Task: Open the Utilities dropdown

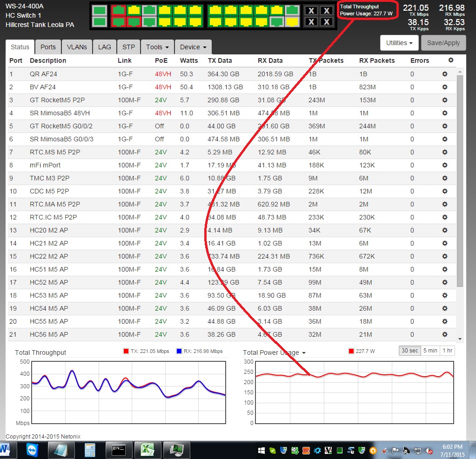Action: coord(399,43)
